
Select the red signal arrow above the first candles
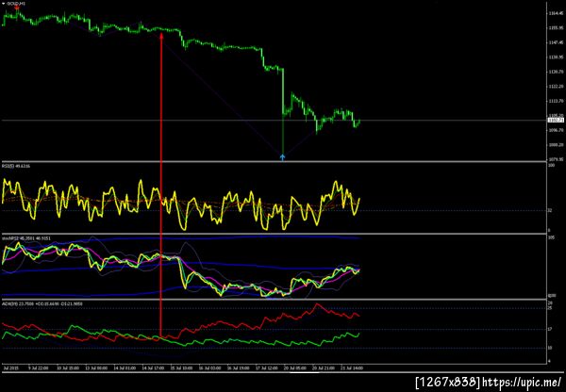click(x=17, y=7)
